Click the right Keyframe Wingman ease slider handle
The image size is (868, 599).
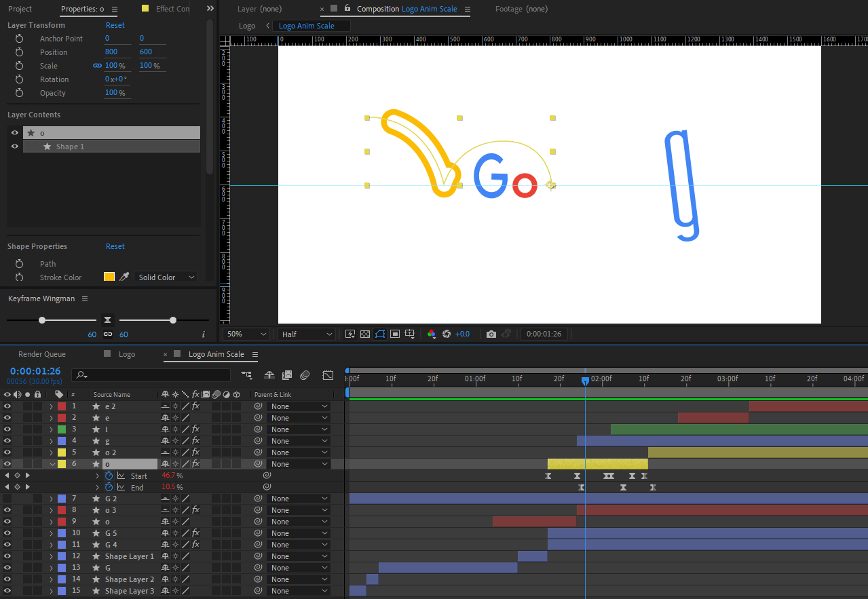click(x=173, y=320)
